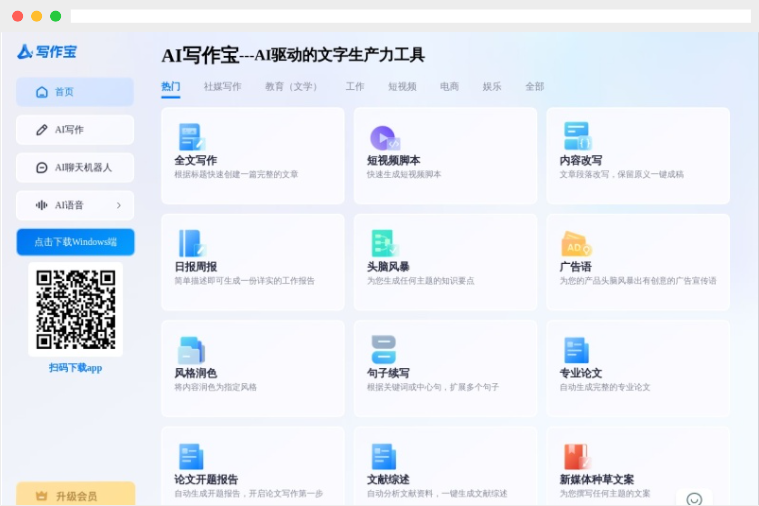
Task: Click the 升级会员 button
Action: point(76,494)
